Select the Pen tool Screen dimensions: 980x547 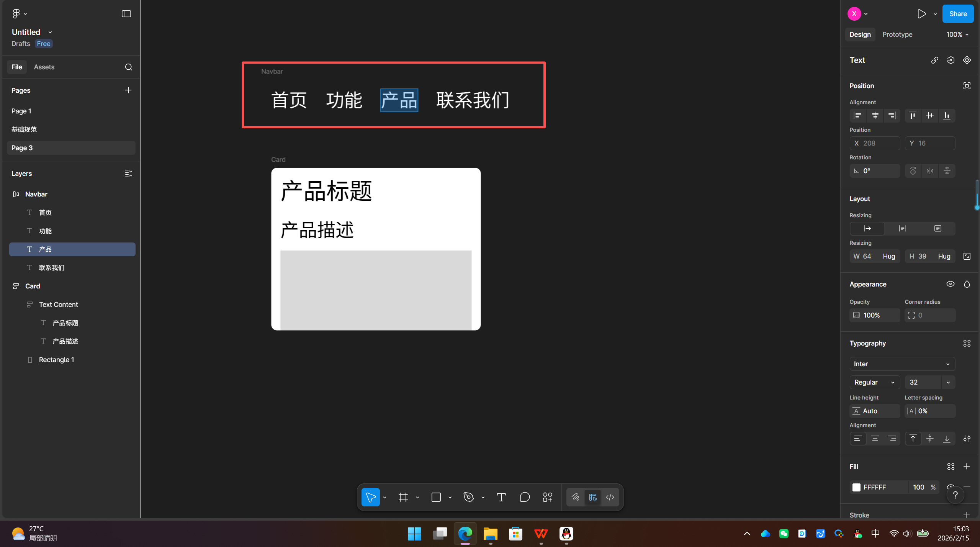[468, 497]
